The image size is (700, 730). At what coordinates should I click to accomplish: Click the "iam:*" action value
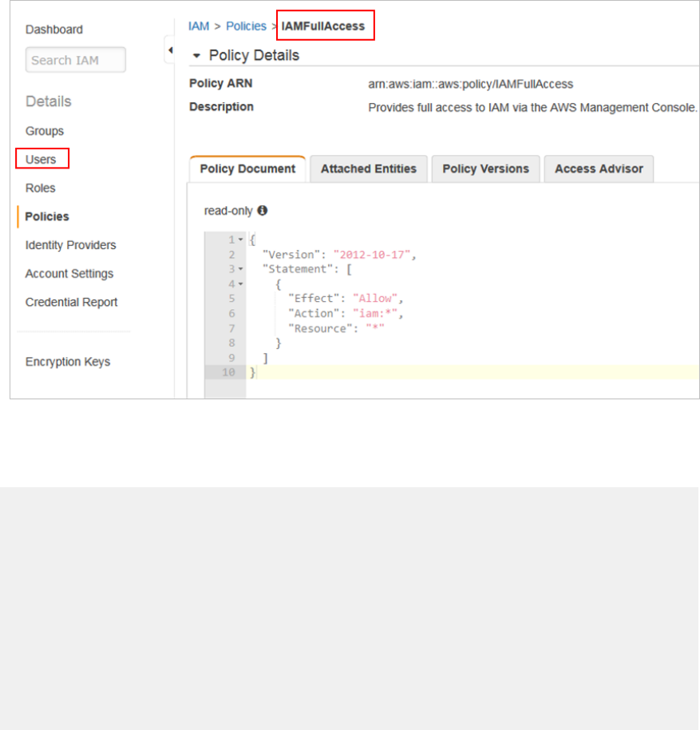375,313
